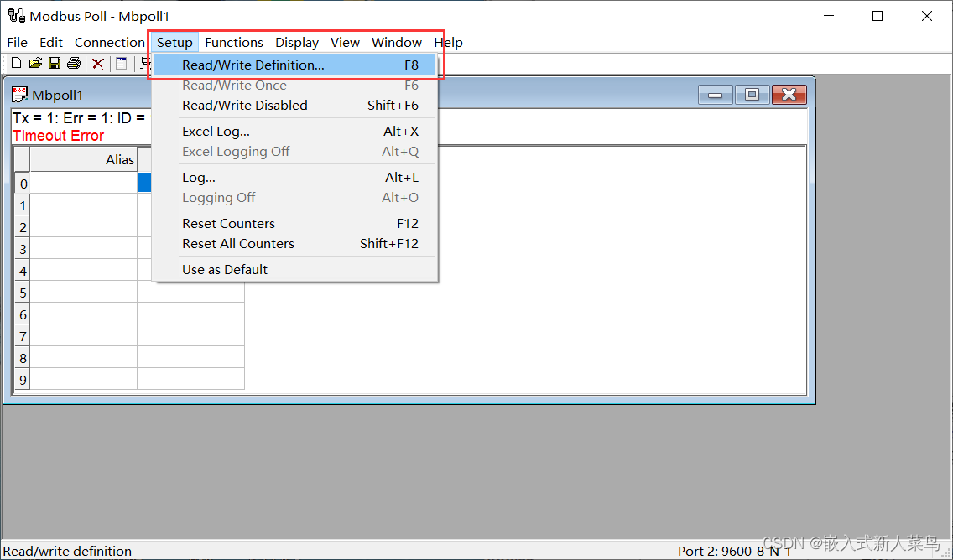Select row header 8
This screenshot has height=560, width=953.
(x=23, y=358)
